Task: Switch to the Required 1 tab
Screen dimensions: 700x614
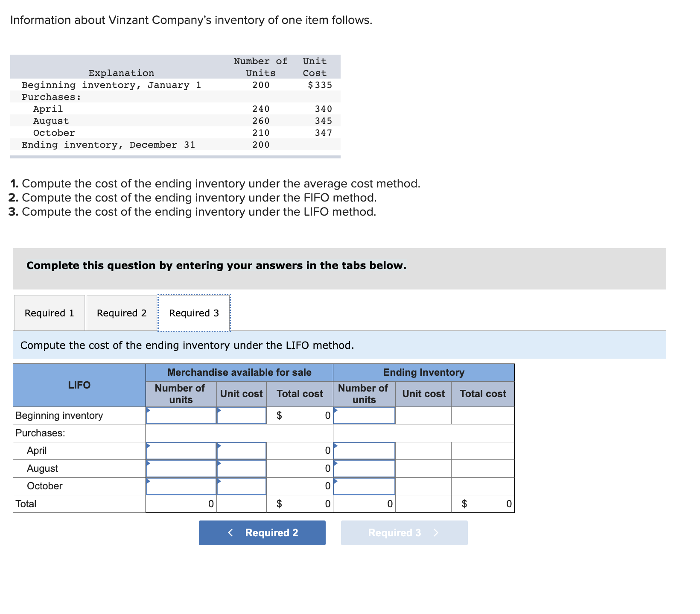Action: (50, 313)
